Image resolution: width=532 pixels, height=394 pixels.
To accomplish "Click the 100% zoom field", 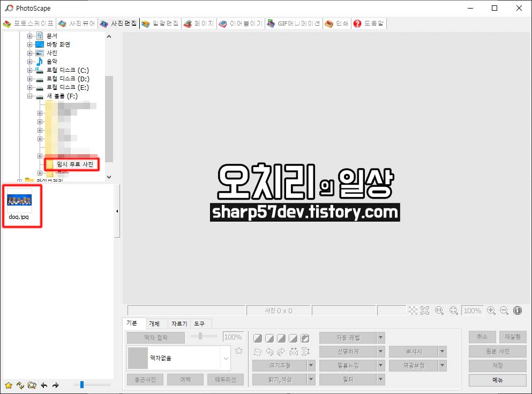I will (473, 310).
